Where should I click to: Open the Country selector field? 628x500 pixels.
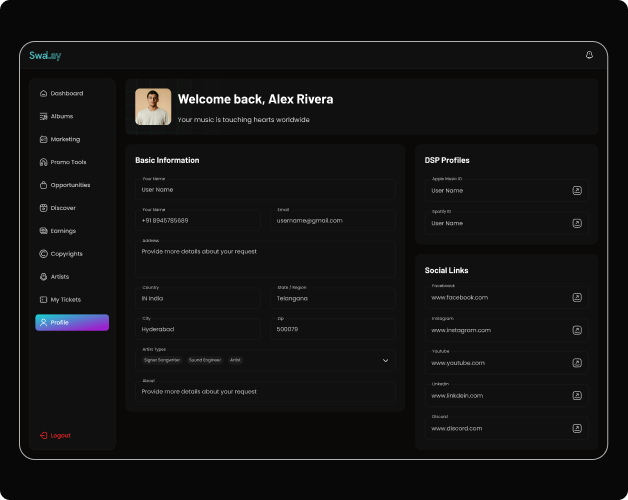[201, 295]
